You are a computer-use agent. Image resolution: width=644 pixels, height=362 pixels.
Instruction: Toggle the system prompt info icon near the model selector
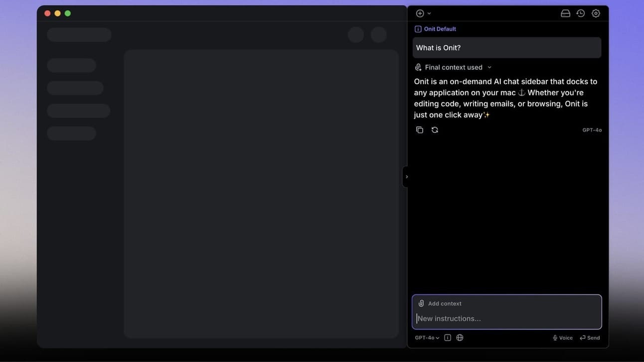click(448, 338)
